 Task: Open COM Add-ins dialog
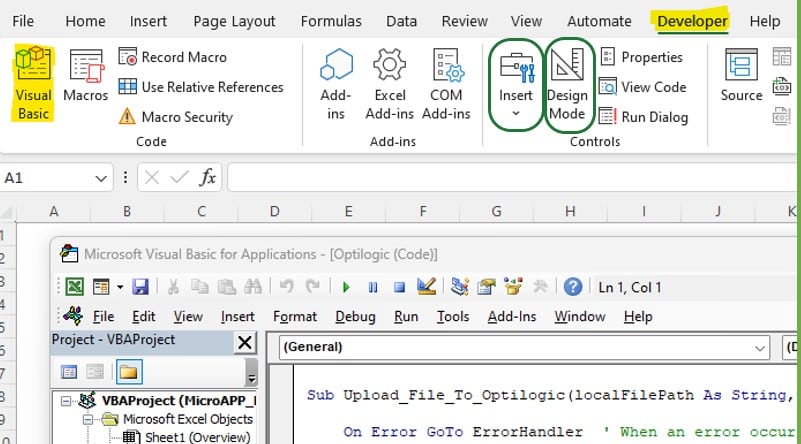coord(446,84)
